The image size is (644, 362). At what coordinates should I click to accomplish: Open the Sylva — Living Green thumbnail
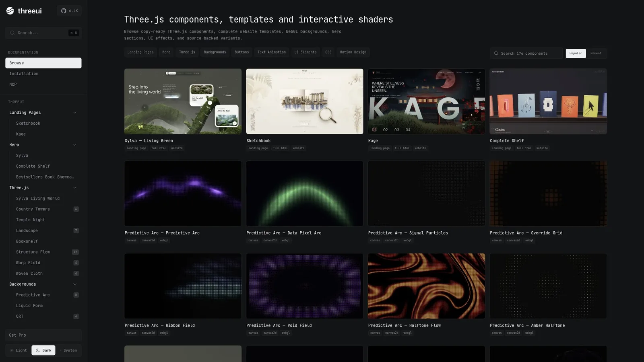click(x=183, y=101)
